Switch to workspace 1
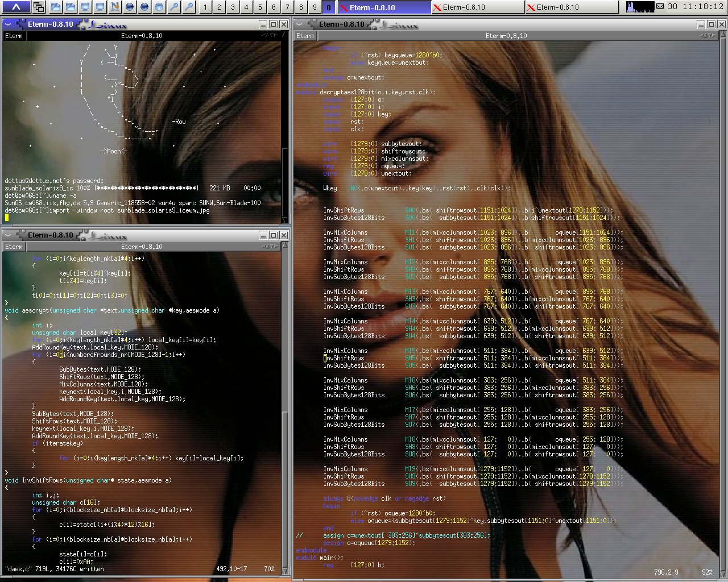This screenshot has width=728, height=582. 205,7
